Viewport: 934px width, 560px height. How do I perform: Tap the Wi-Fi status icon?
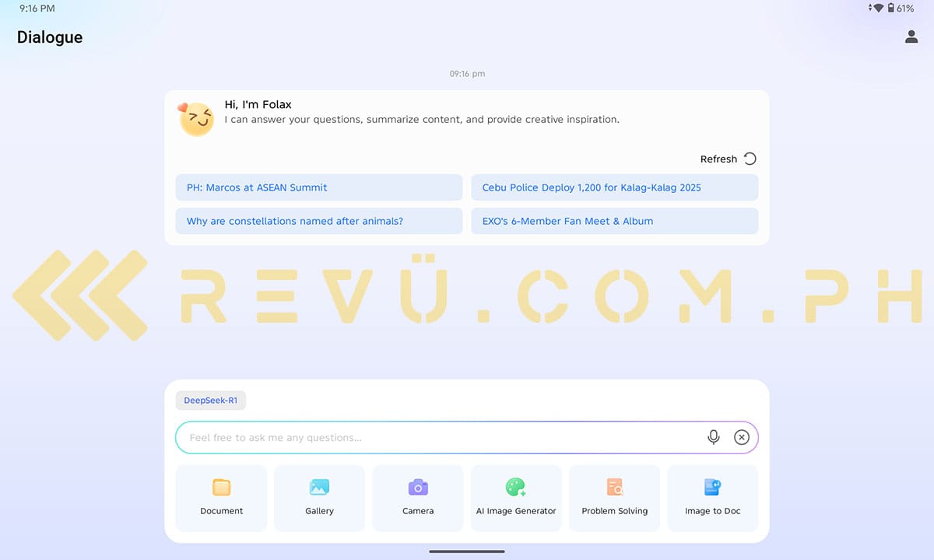point(878,9)
